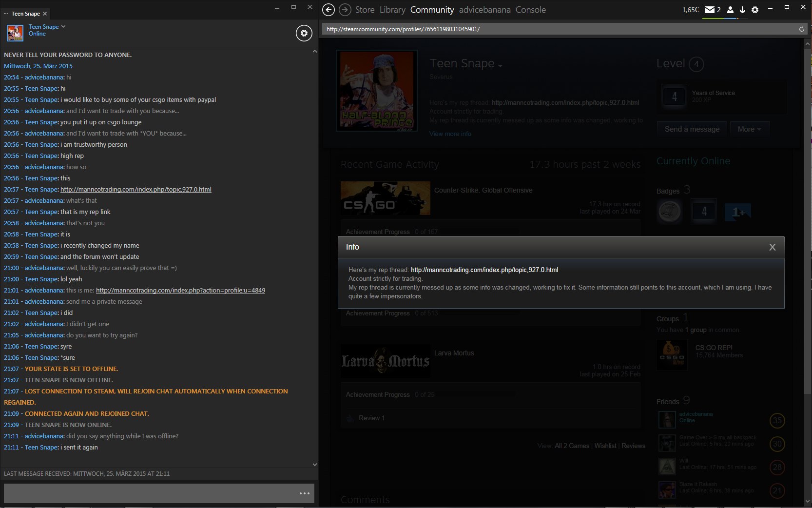
Task: Reload the page with the refresh icon
Action: 801,29
